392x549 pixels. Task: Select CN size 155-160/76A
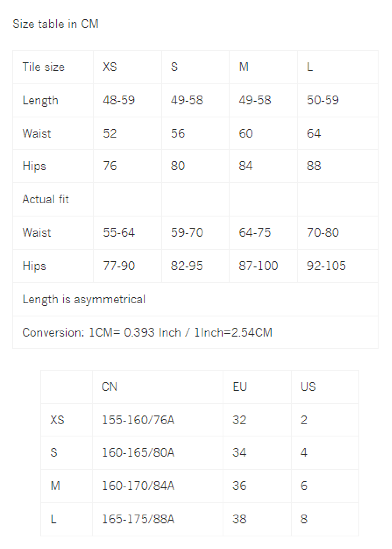[138, 420]
